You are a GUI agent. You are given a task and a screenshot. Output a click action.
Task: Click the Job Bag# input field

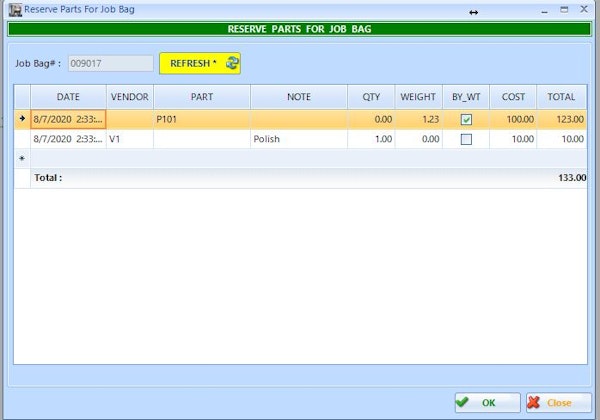pyautogui.click(x=110, y=63)
